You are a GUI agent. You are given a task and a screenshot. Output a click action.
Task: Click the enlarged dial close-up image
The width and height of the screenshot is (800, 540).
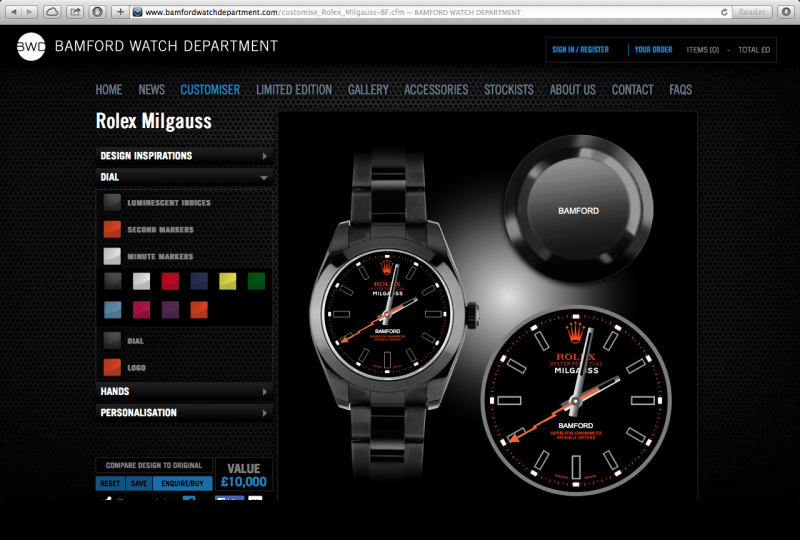point(576,401)
